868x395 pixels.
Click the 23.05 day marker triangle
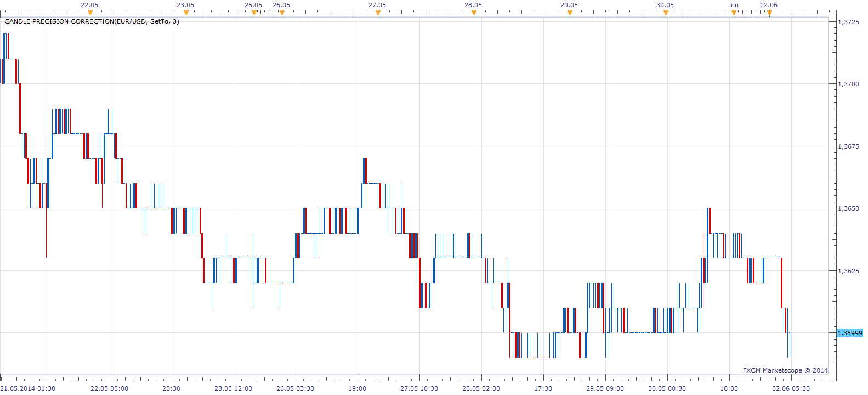(186, 13)
